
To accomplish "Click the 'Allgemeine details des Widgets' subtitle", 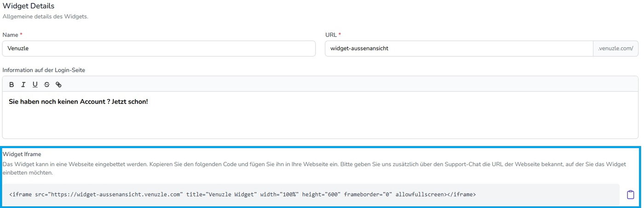I will 45,17.
